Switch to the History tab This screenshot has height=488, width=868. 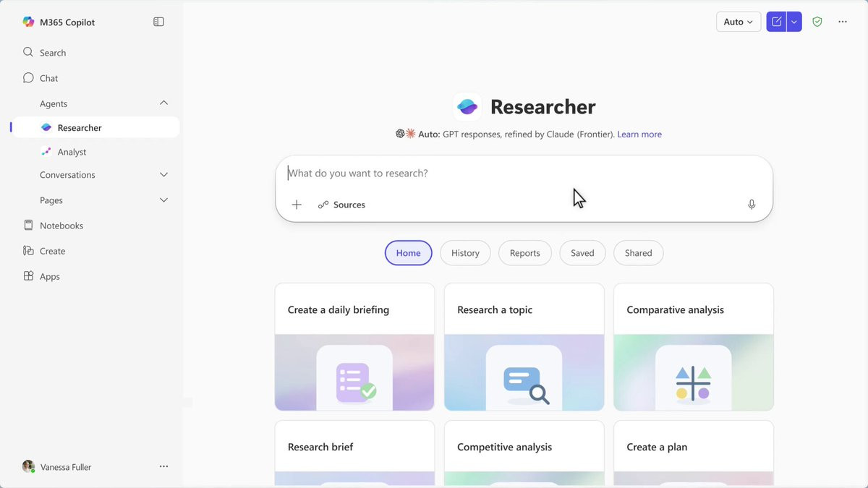(x=465, y=253)
